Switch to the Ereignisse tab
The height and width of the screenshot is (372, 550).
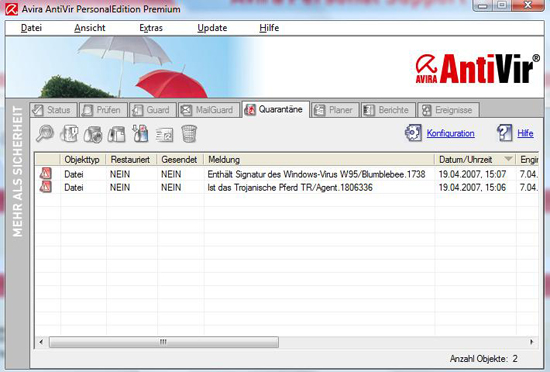[448, 110]
